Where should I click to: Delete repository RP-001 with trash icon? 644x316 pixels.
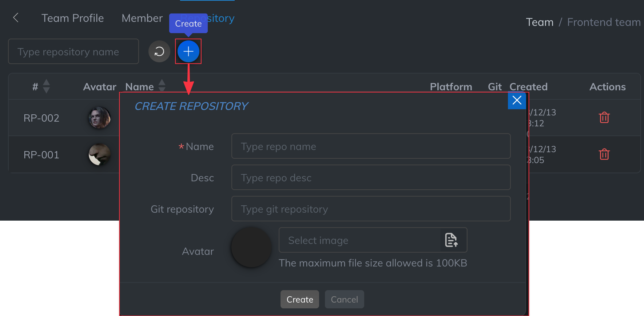click(x=604, y=154)
